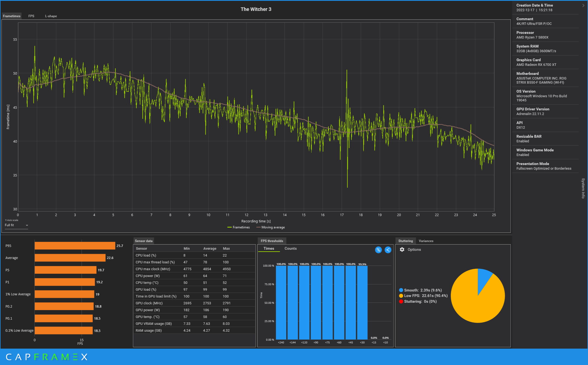Image resolution: width=588 pixels, height=365 pixels.
Task: Toggle the Moving average legend series marker
Action: 258,227
